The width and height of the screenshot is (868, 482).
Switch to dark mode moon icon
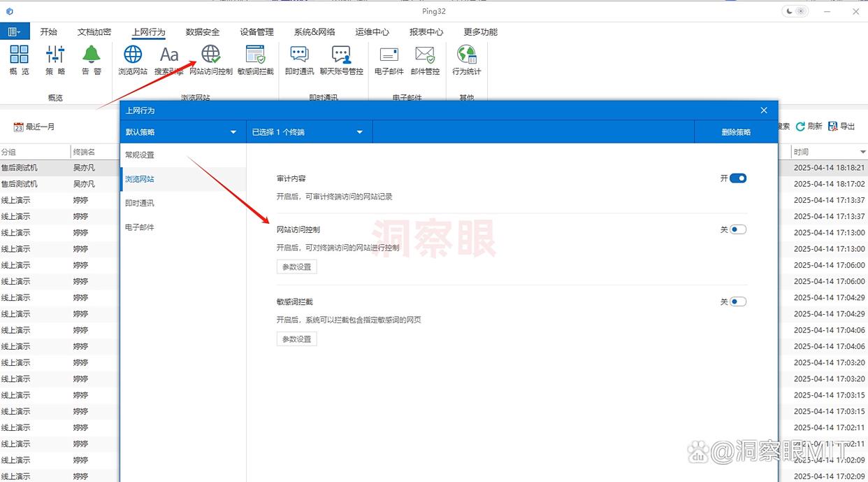[790, 11]
